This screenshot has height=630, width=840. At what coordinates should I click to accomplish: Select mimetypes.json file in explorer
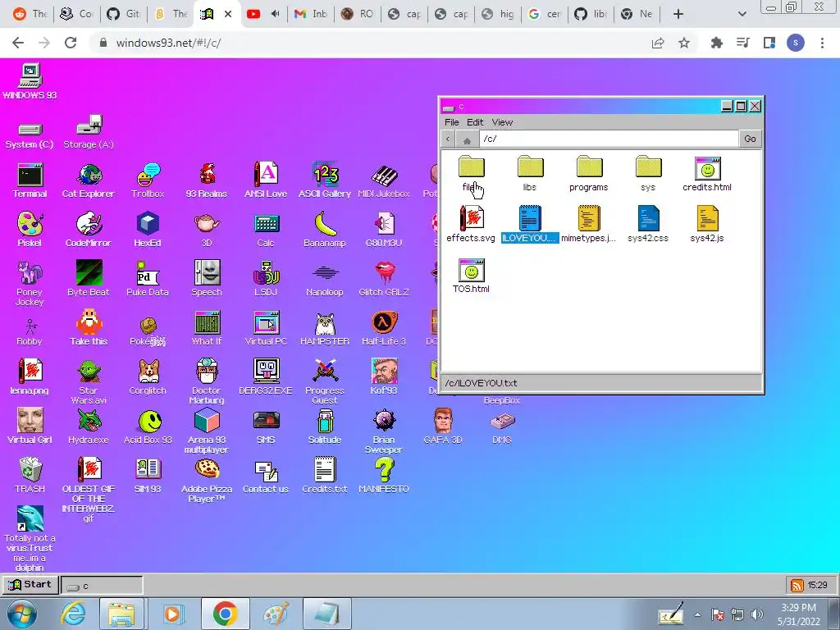[589, 224]
